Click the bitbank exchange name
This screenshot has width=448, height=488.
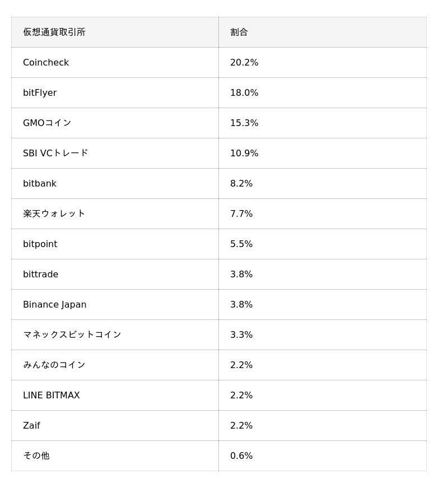pyautogui.click(x=40, y=183)
